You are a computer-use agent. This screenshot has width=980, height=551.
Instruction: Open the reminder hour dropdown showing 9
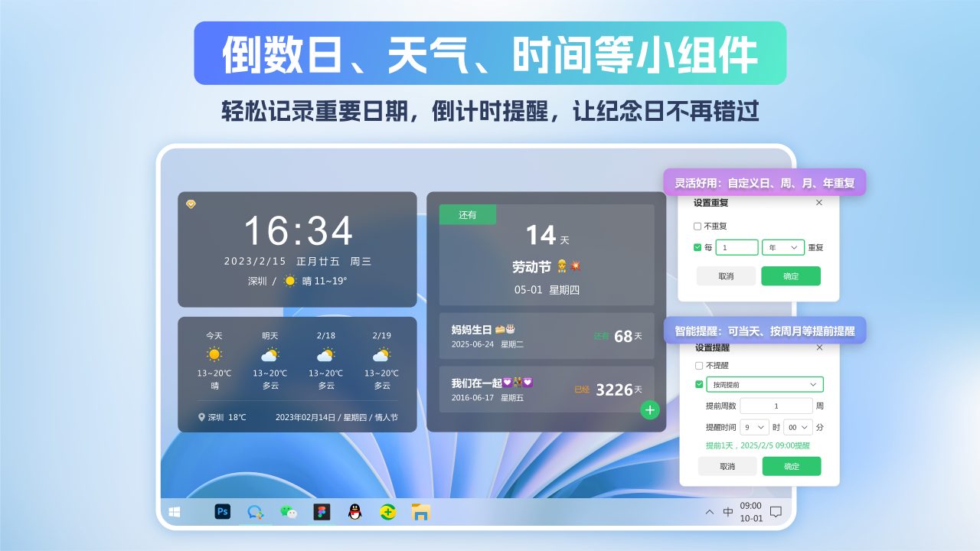click(x=754, y=427)
